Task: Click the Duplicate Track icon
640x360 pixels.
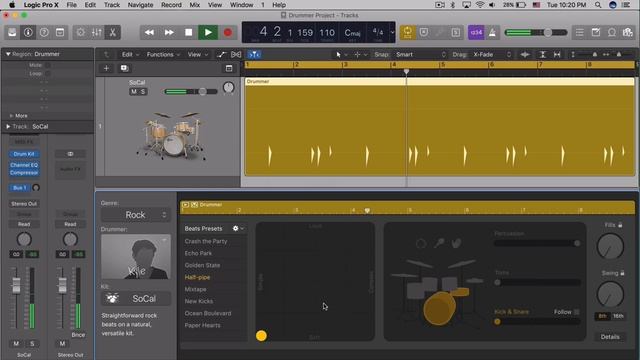Action: coord(124,68)
